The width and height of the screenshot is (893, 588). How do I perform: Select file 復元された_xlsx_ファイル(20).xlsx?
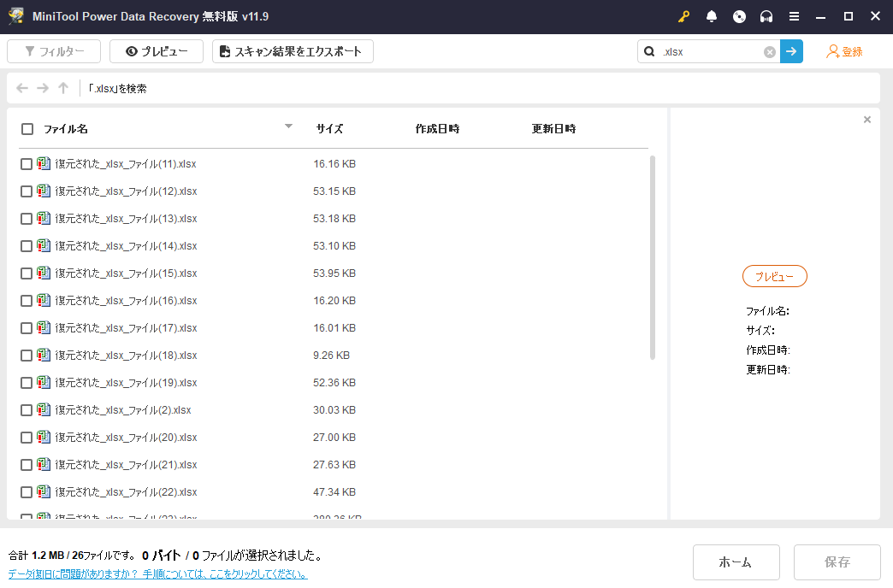pos(126,438)
